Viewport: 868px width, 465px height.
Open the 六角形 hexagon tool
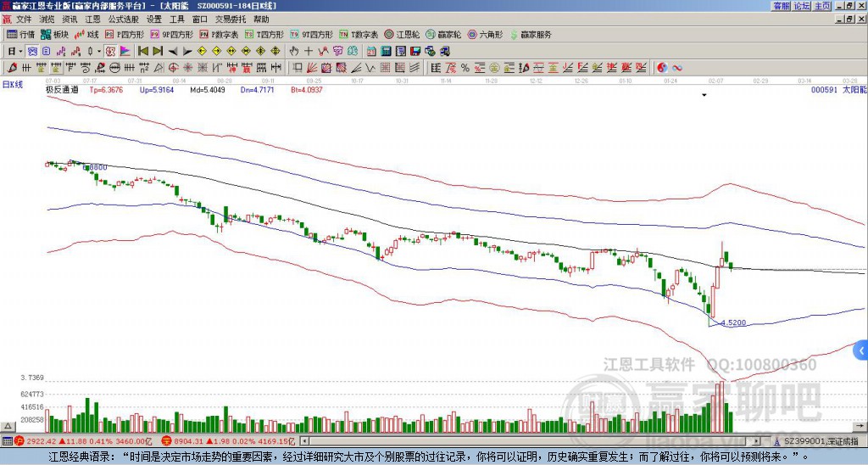[485, 34]
